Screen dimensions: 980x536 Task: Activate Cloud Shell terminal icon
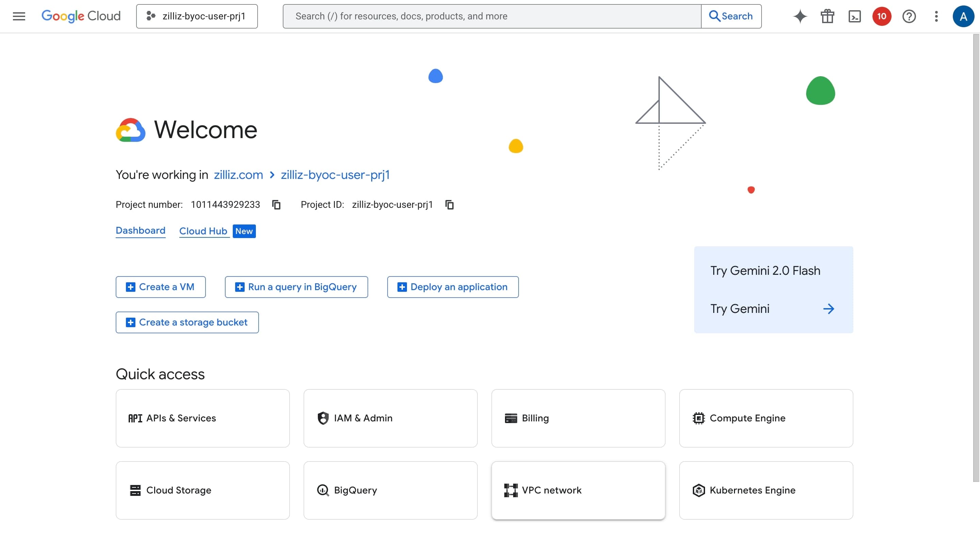point(854,16)
